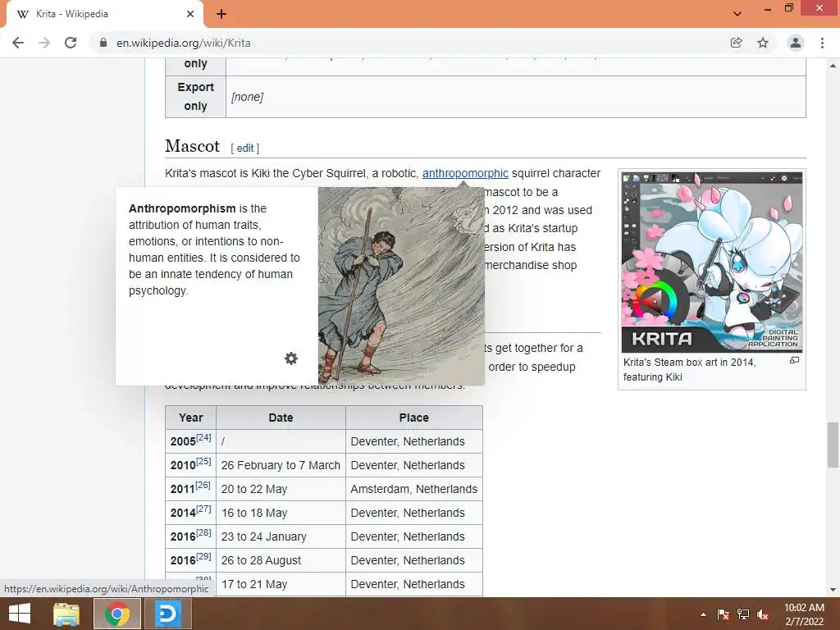Select the '16 to 18 May' cell
This screenshot has height=630, width=840.
281,513
